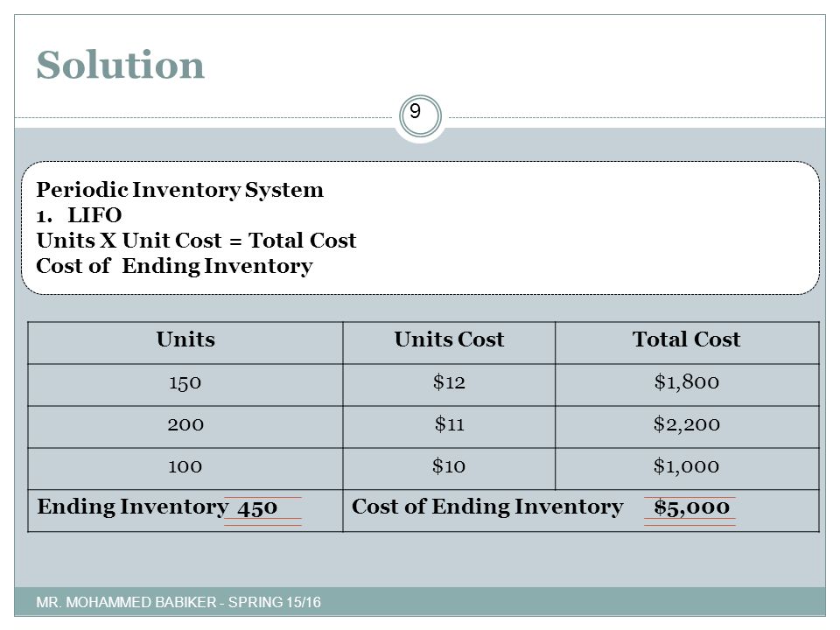
Task: Select the $2,200 total cost cell
Action: click(x=687, y=427)
